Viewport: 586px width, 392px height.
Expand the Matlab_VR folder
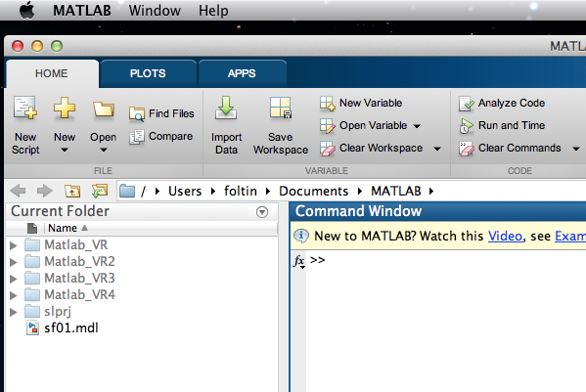[14, 245]
